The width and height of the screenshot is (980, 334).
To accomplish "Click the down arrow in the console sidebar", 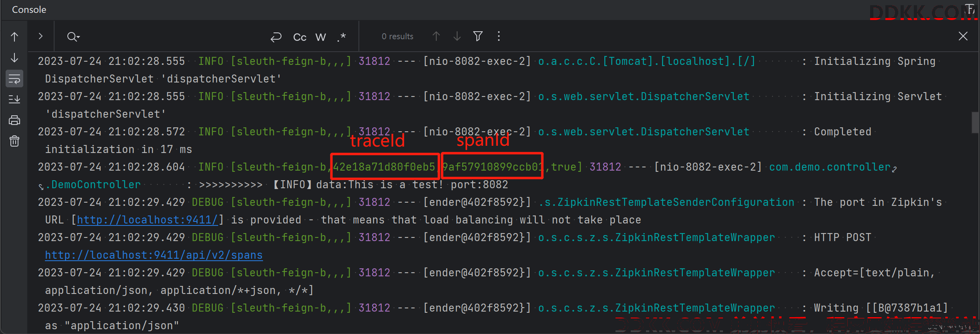I will tap(14, 58).
